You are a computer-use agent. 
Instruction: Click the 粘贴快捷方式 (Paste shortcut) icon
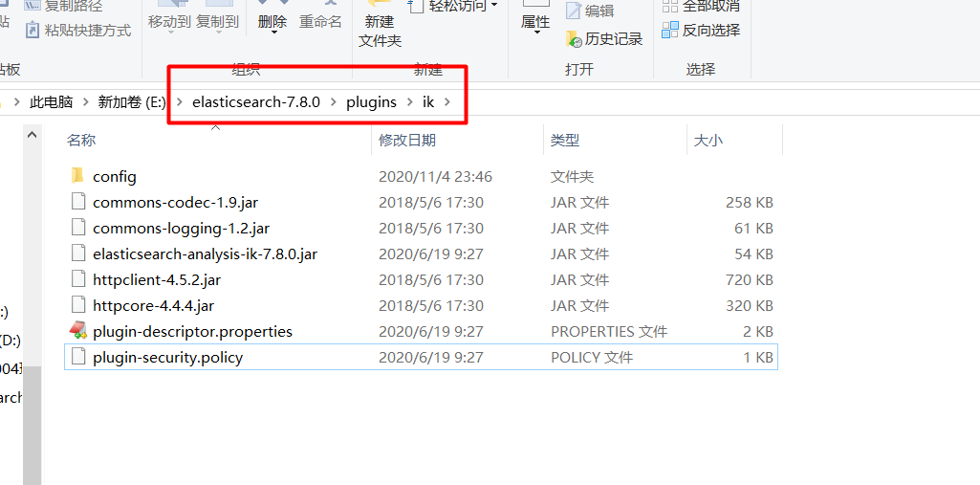(x=33, y=31)
